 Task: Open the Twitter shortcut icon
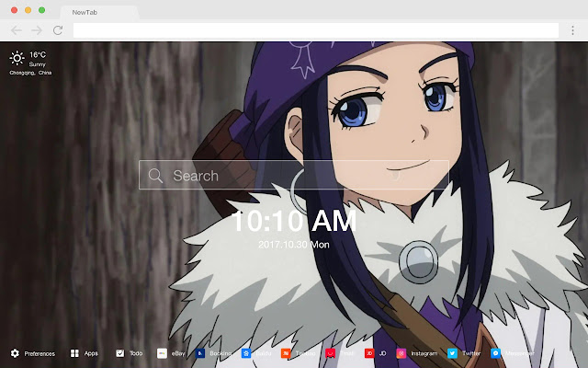pos(452,353)
